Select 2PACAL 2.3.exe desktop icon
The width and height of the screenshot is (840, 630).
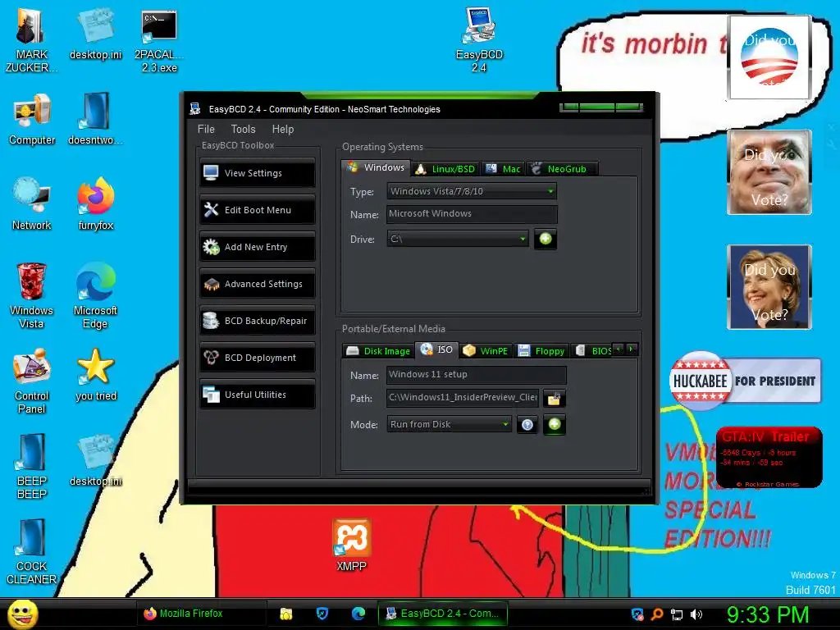(159, 41)
